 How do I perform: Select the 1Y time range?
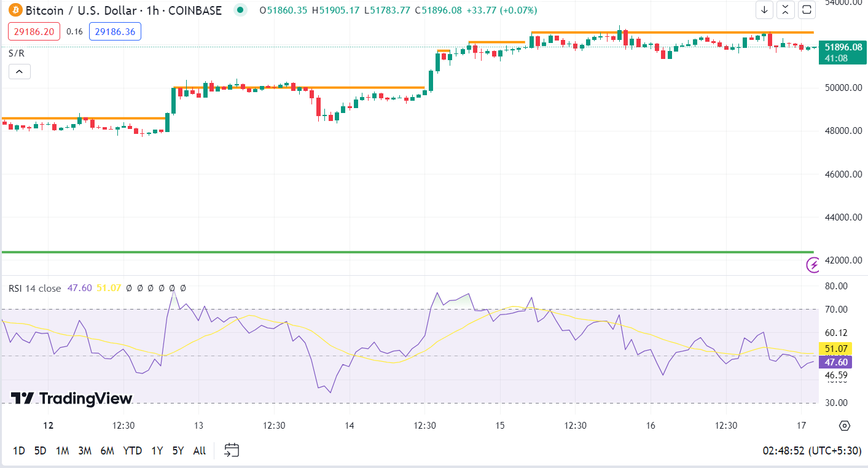(157, 451)
